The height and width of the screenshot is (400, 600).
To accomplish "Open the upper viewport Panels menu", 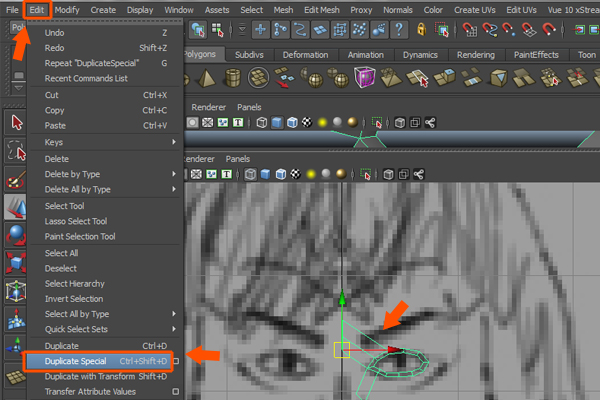I will tap(249, 105).
